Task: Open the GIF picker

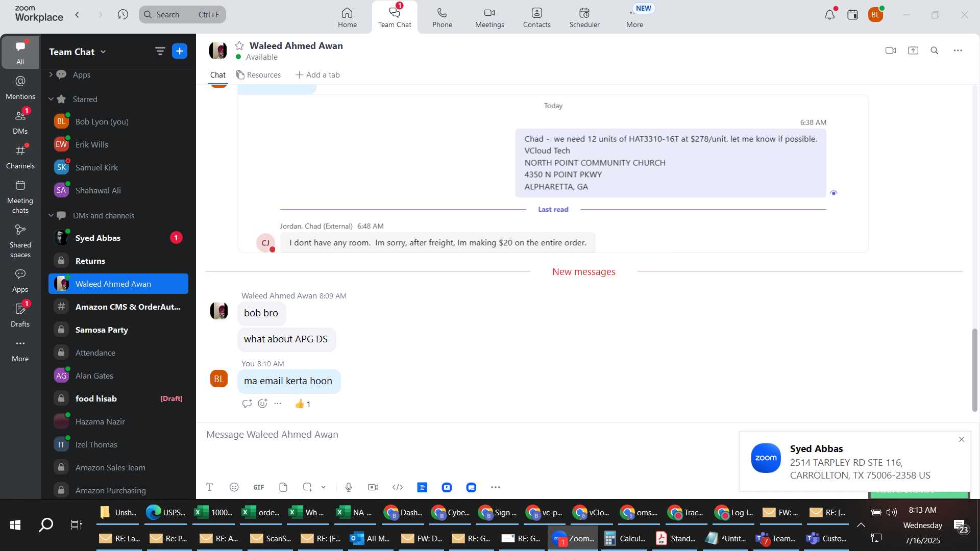Action: click(259, 487)
